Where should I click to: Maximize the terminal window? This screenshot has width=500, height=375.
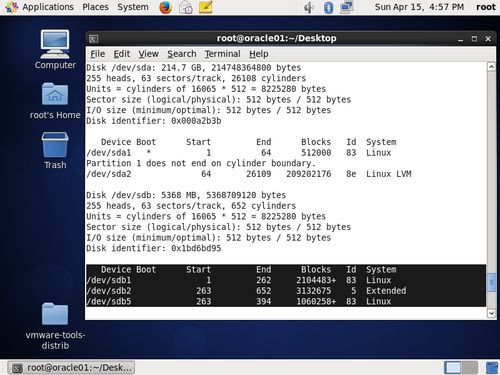coord(474,39)
